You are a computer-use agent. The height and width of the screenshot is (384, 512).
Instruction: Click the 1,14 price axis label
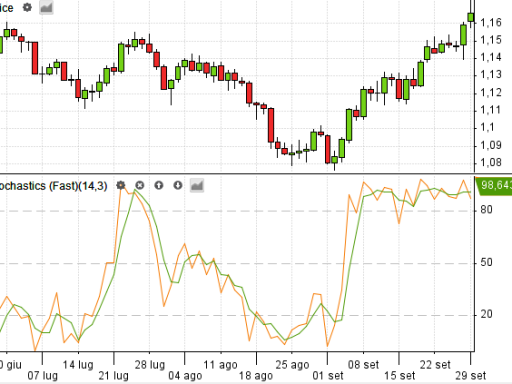[491, 58]
